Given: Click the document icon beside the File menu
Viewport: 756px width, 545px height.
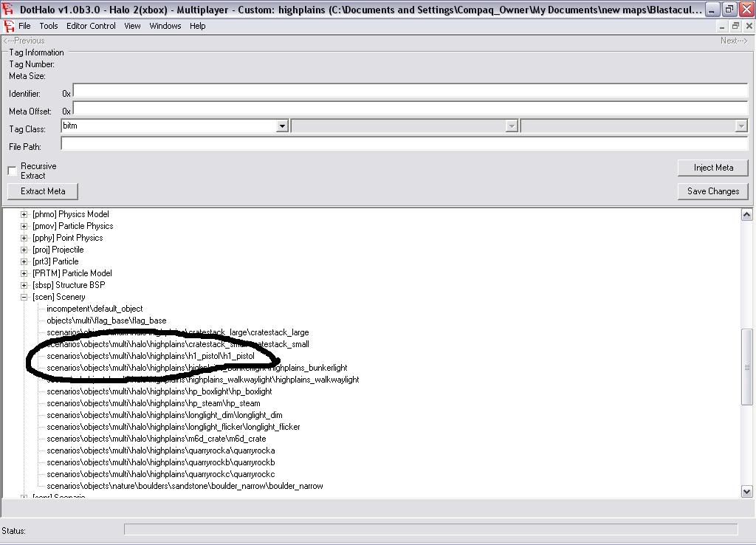Looking at the screenshot, I should tap(10, 26).
